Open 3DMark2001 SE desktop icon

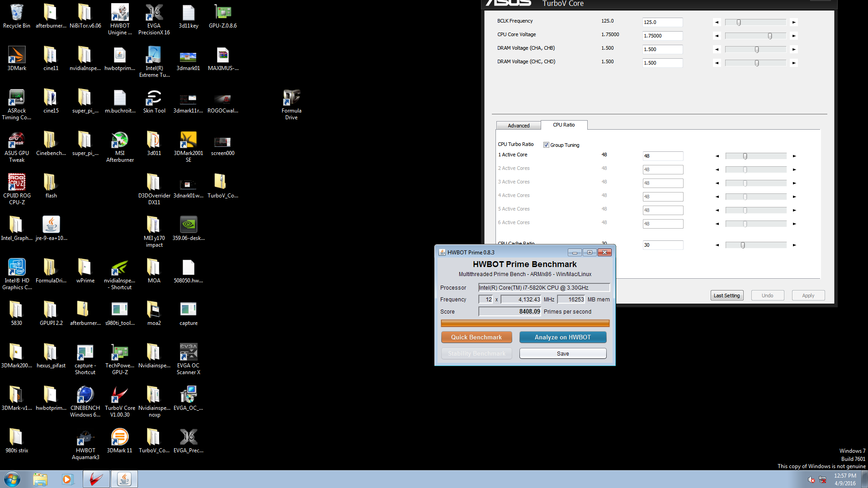click(x=189, y=147)
